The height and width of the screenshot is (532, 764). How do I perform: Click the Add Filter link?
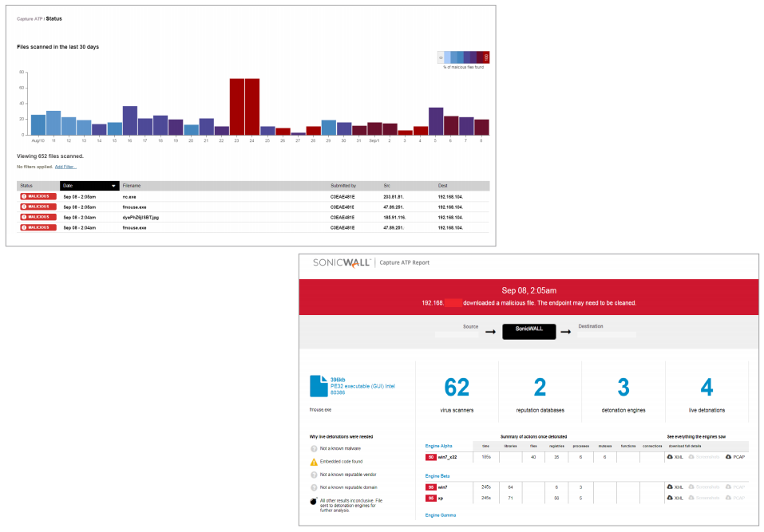click(x=65, y=167)
